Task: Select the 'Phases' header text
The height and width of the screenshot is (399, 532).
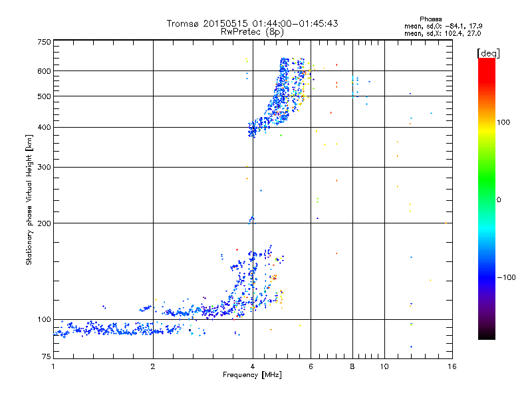Action: pyautogui.click(x=430, y=19)
